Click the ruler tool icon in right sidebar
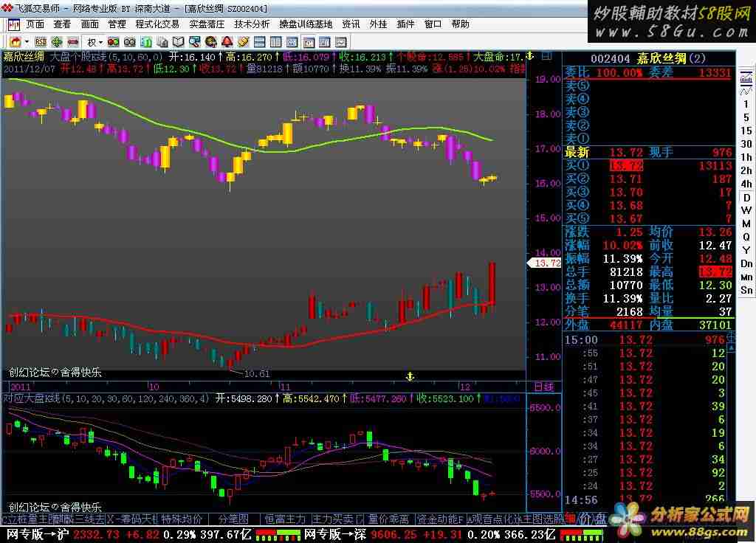Image resolution: width=756 pixels, height=543 pixels. (746, 77)
